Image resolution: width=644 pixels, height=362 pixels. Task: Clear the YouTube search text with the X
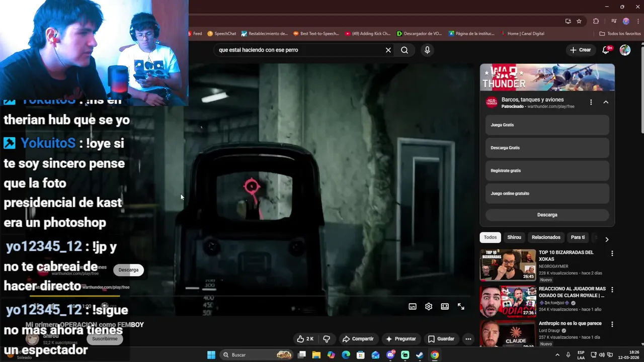388,50
